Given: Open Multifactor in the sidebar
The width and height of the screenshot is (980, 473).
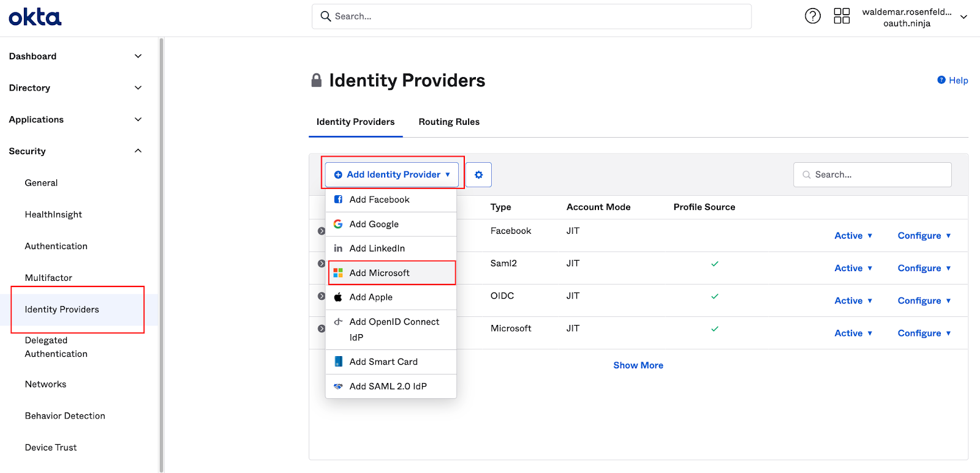Looking at the screenshot, I should pos(48,278).
